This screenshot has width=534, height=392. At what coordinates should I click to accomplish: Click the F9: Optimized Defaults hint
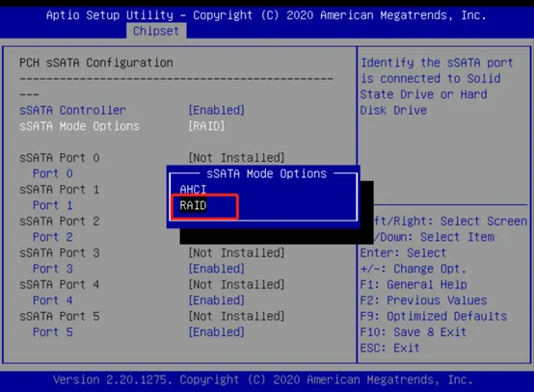tap(434, 317)
